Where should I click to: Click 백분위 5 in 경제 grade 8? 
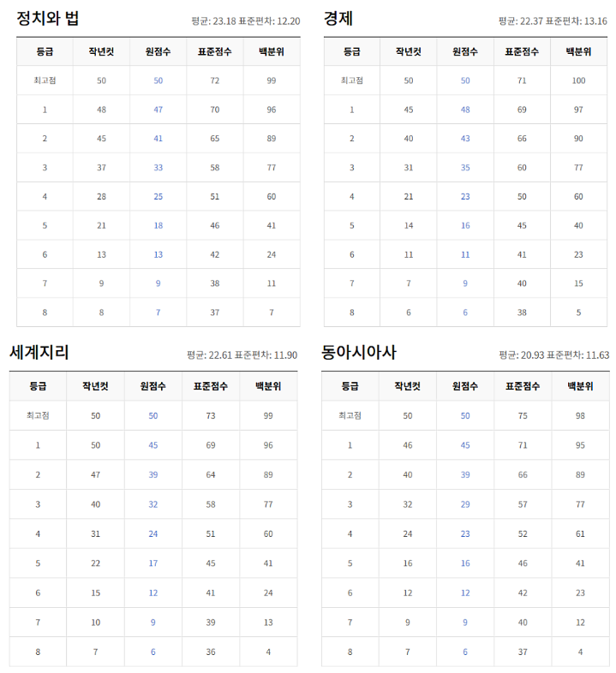578,313
